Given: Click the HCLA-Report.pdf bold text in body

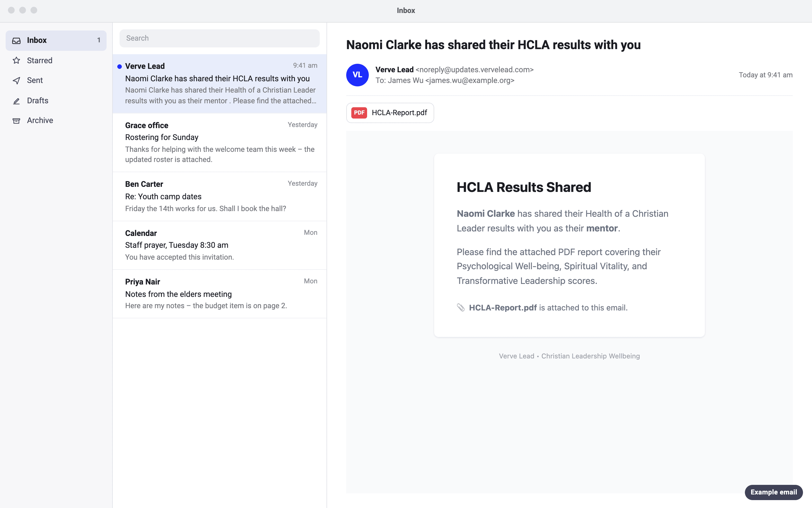Looking at the screenshot, I should tap(503, 308).
